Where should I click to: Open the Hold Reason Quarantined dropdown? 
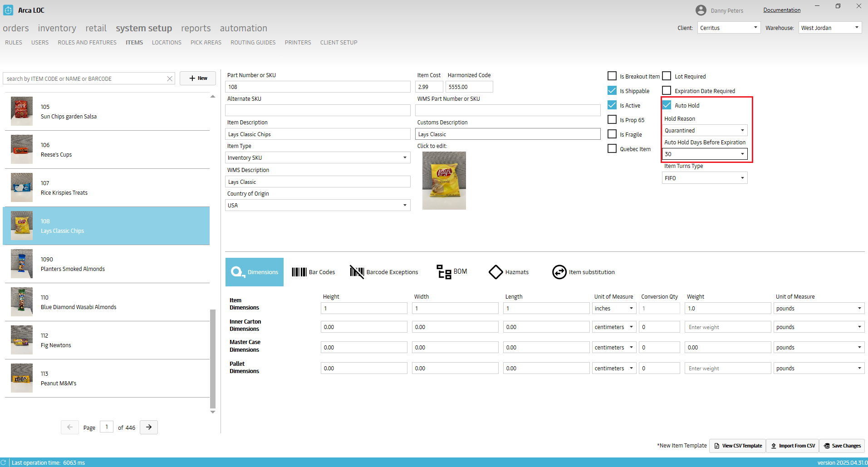pos(705,130)
